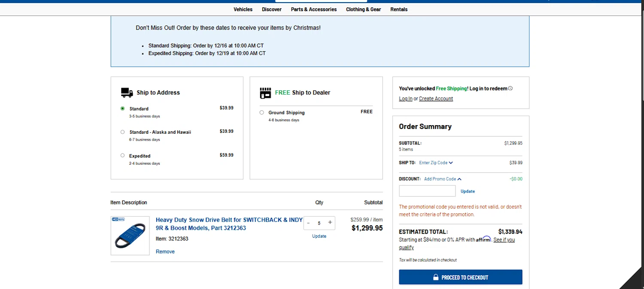Click the promo code input field

(x=427, y=191)
